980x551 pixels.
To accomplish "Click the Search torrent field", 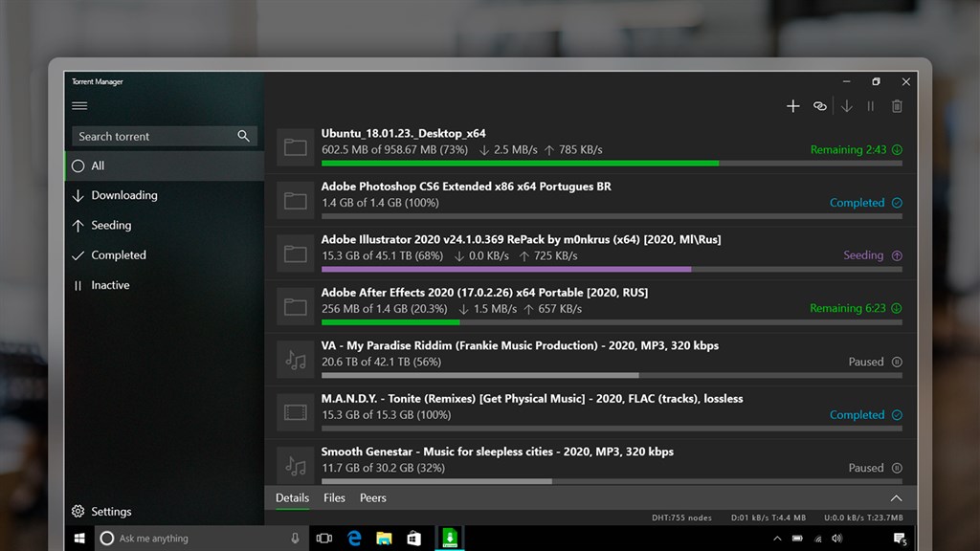I will [x=164, y=136].
